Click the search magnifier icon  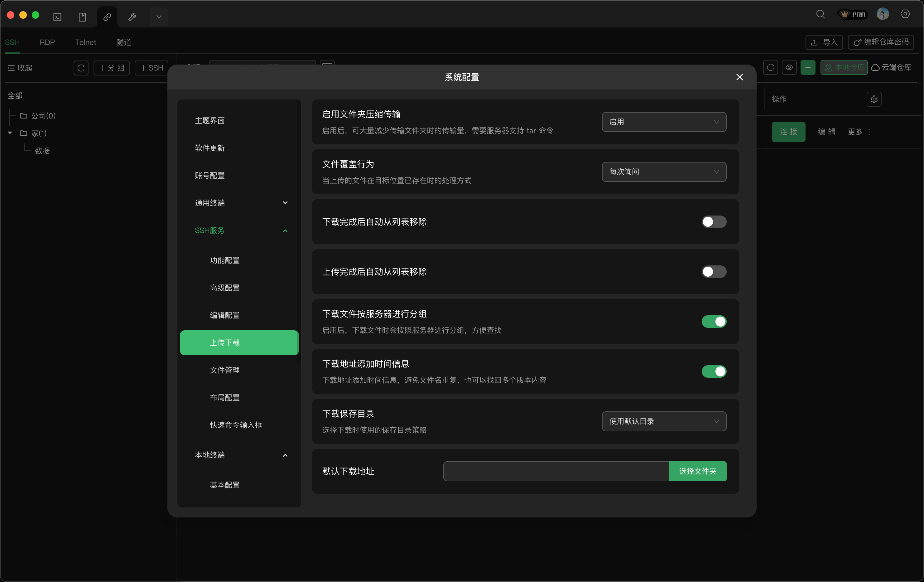click(821, 14)
